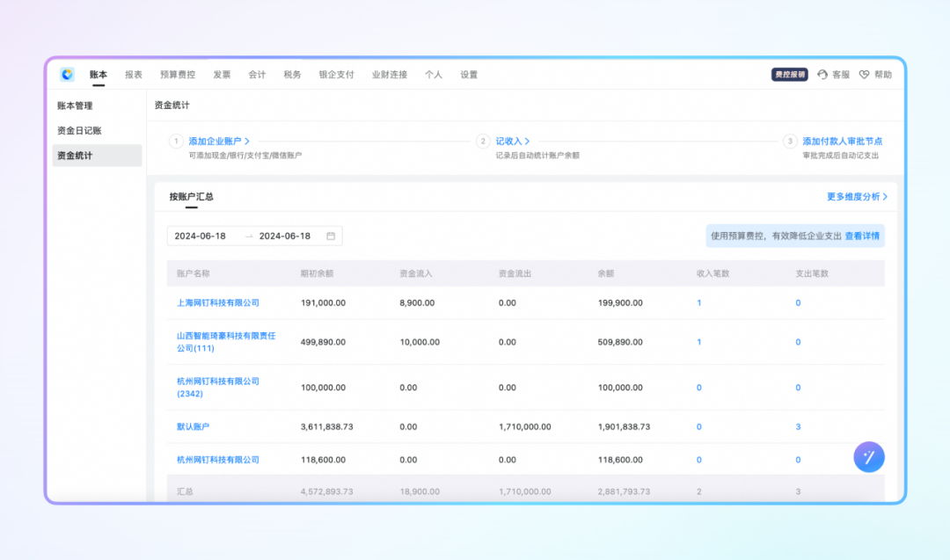Open 默认账户 expense count 3

pyautogui.click(x=798, y=427)
